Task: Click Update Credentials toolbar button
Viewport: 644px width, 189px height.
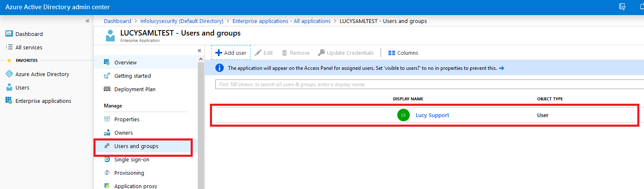Action: point(346,53)
